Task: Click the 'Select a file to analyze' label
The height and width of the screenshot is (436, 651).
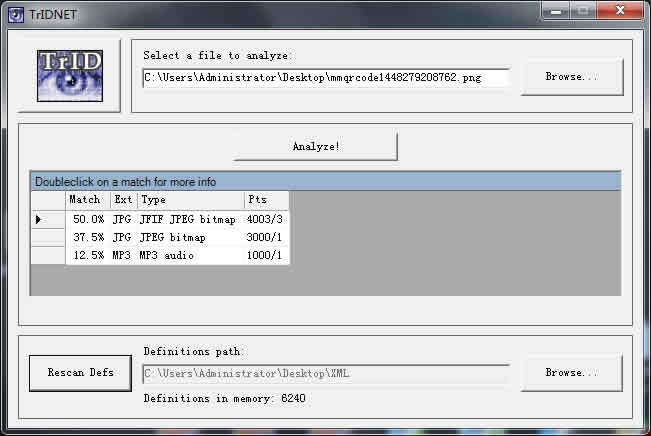Action: (217, 55)
